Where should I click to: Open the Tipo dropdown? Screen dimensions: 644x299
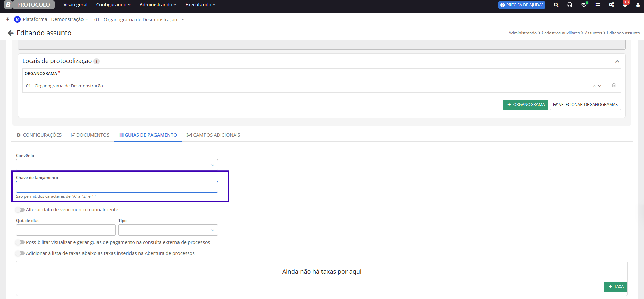click(168, 230)
